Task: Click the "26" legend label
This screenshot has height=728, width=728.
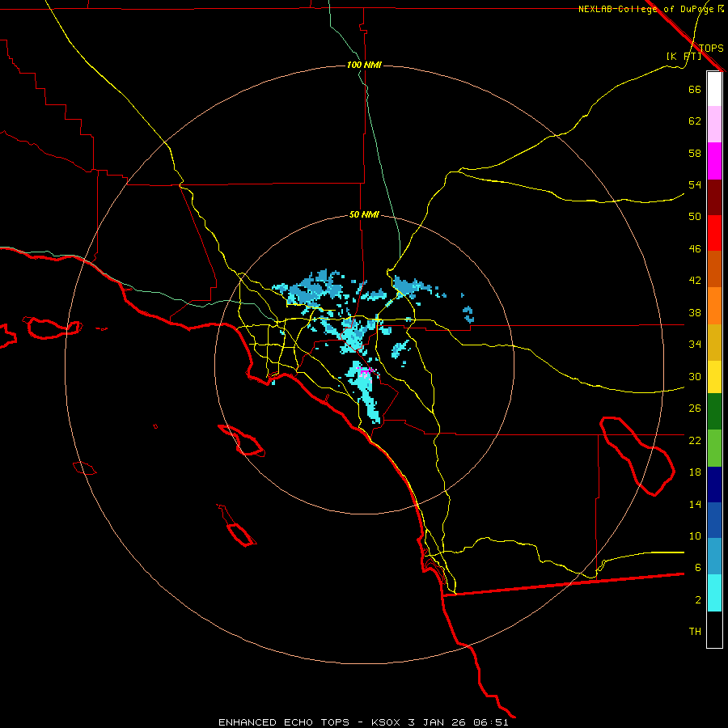Action: coord(695,408)
